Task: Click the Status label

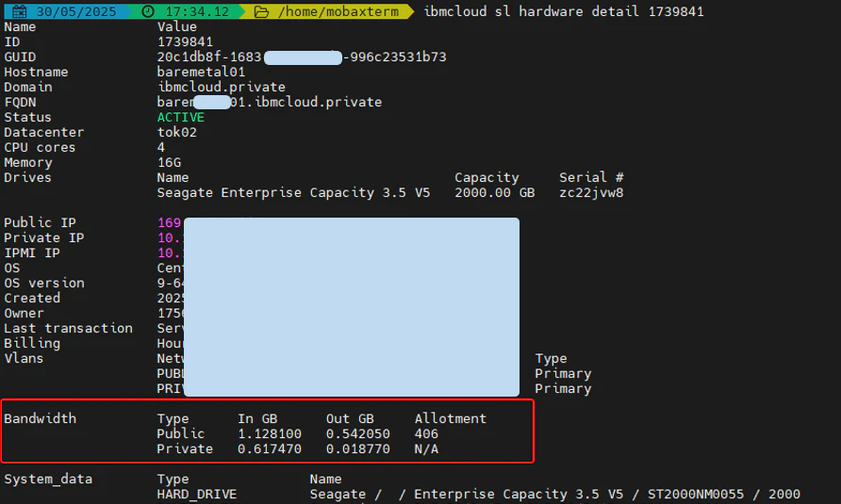Action: pyautogui.click(x=28, y=117)
